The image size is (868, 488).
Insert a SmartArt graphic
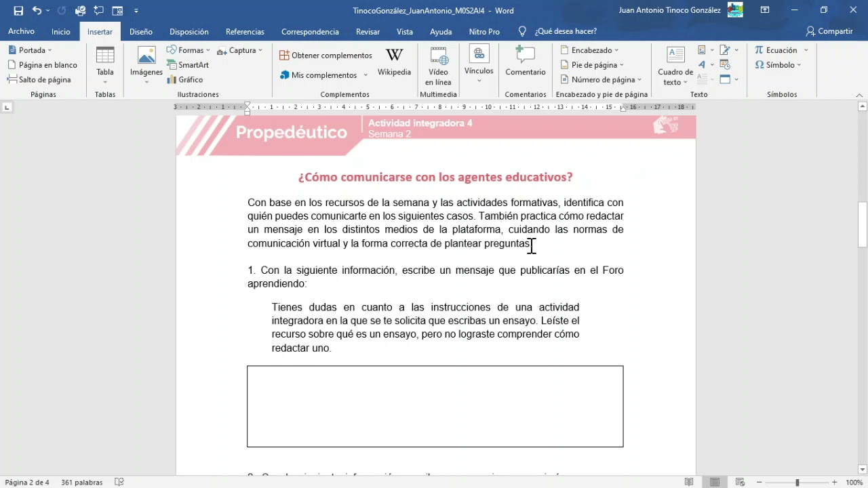[x=188, y=65]
